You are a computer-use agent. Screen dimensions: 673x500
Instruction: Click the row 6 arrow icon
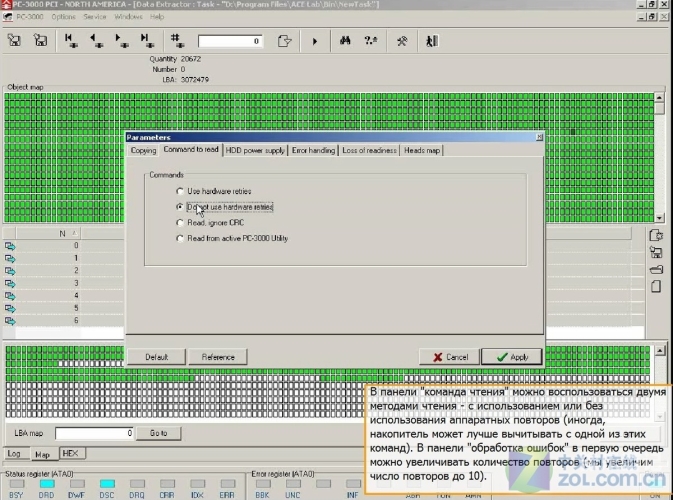10,321
